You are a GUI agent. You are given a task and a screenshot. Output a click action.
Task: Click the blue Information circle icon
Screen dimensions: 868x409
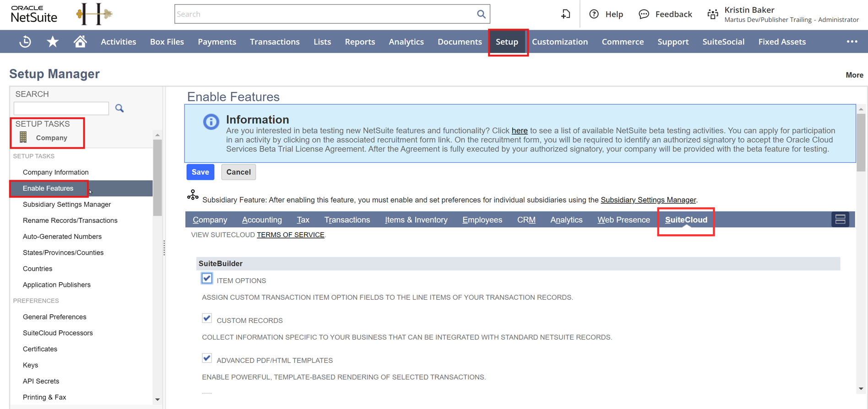coord(211,122)
